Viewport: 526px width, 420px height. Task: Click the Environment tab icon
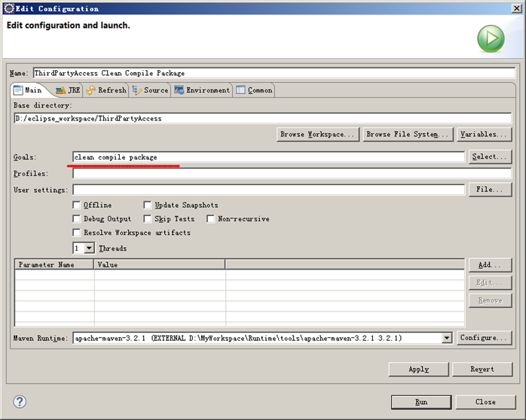click(x=179, y=90)
